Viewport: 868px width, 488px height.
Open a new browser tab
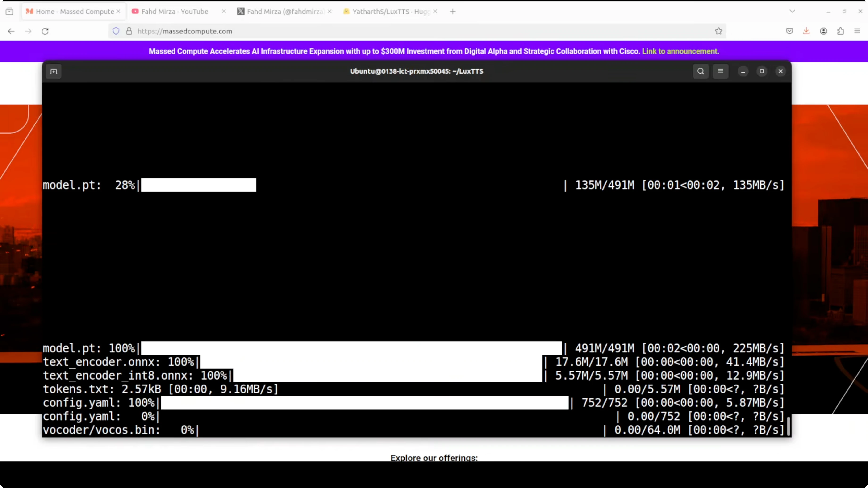453,12
